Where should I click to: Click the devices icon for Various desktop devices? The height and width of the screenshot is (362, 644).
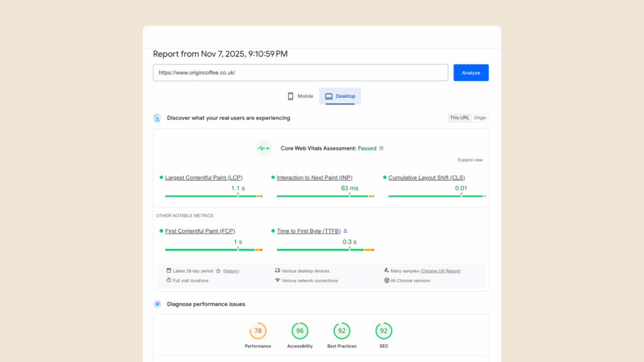click(277, 270)
